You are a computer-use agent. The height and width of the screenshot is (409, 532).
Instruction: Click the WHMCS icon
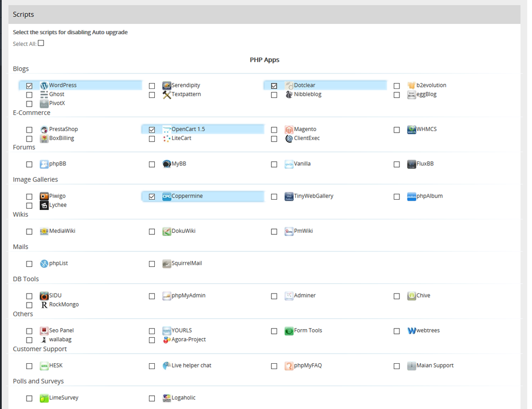coord(412,129)
